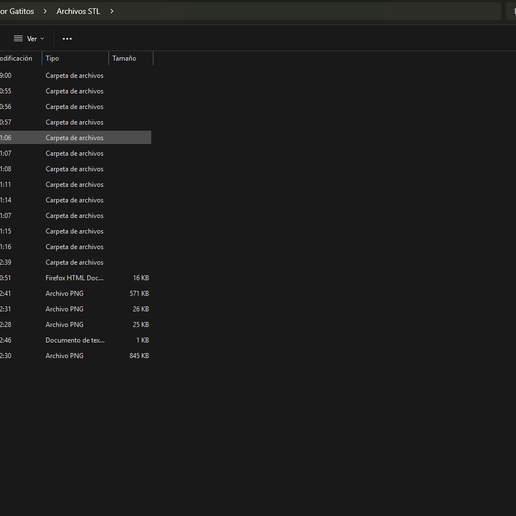Select the folder modified at 9:00
The height and width of the screenshot is (516, 516).
[75, 76]
